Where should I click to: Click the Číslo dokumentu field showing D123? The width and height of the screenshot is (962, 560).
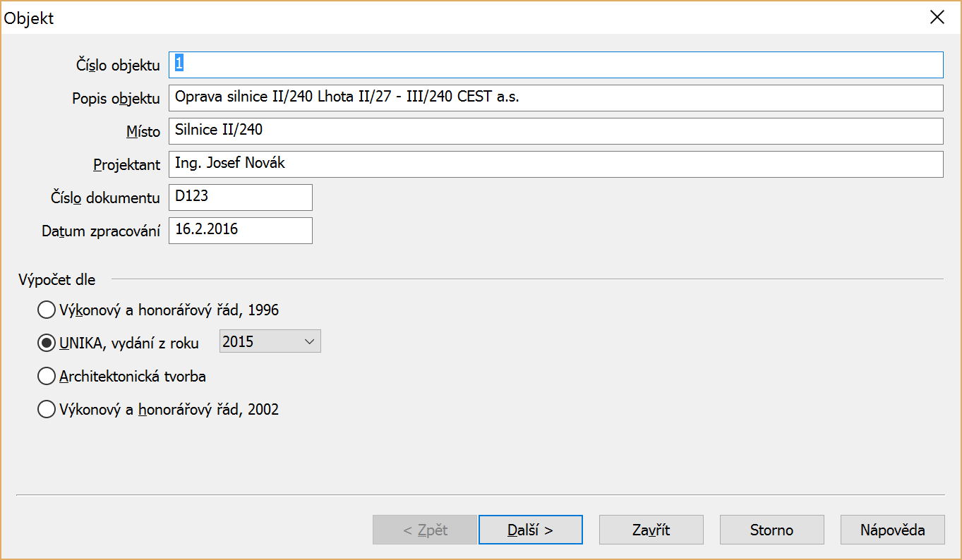click(x=240, y=197)
